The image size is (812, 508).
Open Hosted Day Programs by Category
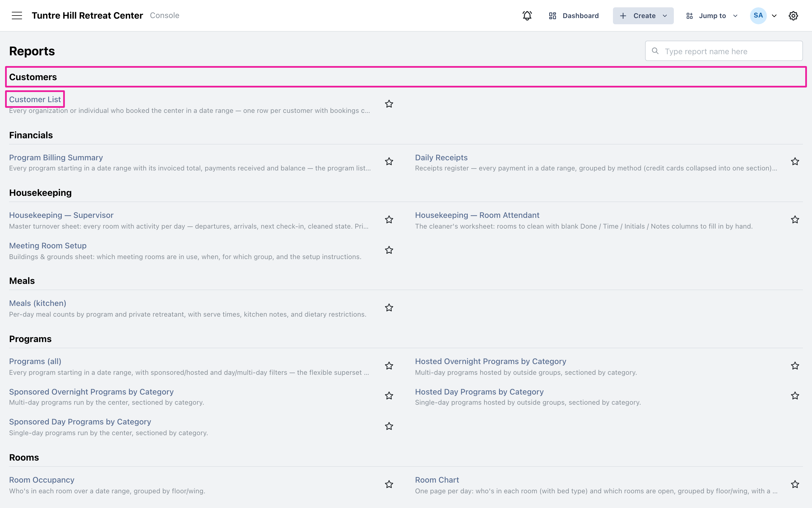479,392
